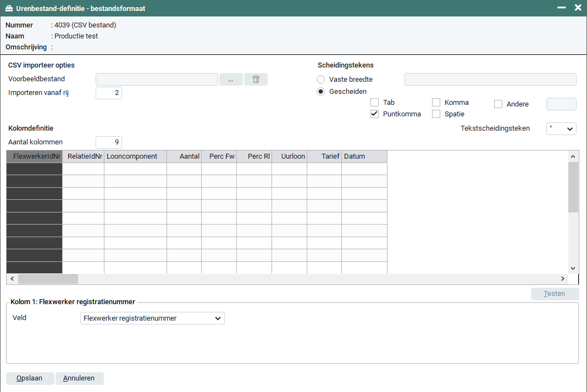The height and width of the screenshot is (392, 587).
Task: Click the scroll down arrow of column grid
Action: coord(573,268)
